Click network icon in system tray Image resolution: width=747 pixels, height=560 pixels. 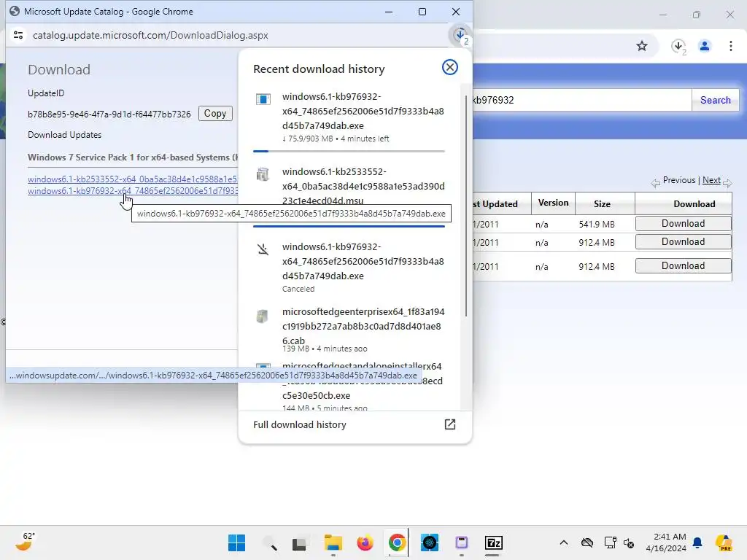(x=610, y=542)
